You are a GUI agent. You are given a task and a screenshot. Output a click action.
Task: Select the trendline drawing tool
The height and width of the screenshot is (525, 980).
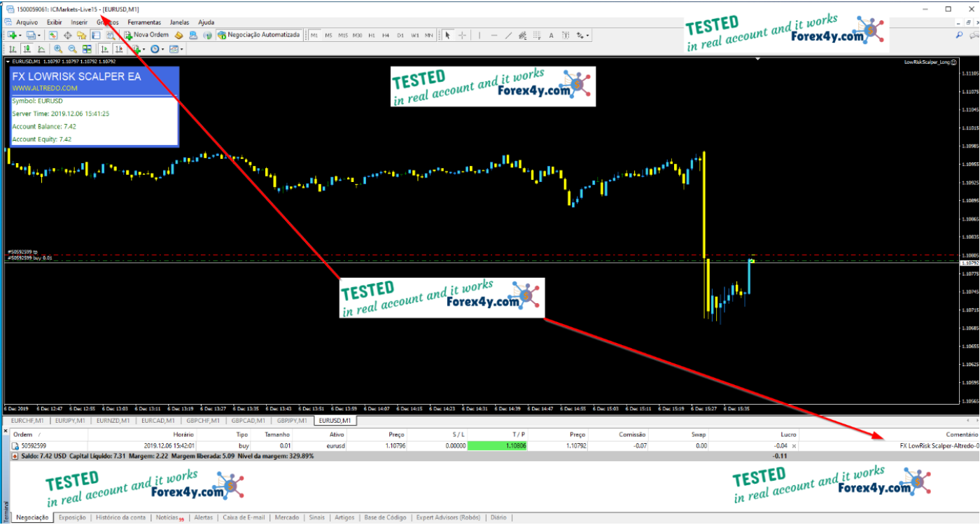pyautogui.click(x=509, y=35)
